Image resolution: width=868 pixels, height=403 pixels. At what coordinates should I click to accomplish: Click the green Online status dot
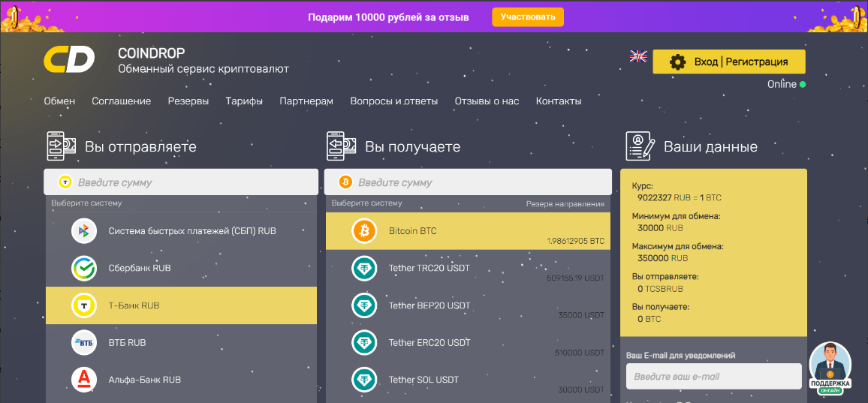pos(803,85)
